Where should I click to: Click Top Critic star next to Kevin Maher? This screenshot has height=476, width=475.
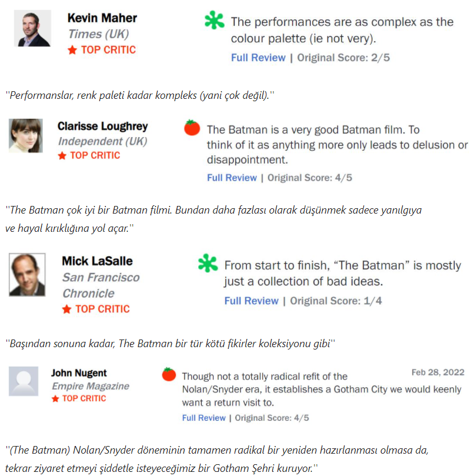tap(72, 51)
